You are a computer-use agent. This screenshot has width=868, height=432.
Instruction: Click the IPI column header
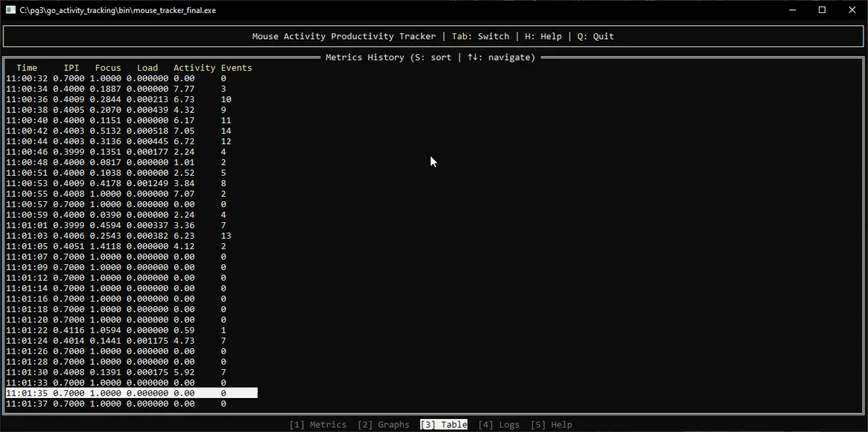[71, 68]
